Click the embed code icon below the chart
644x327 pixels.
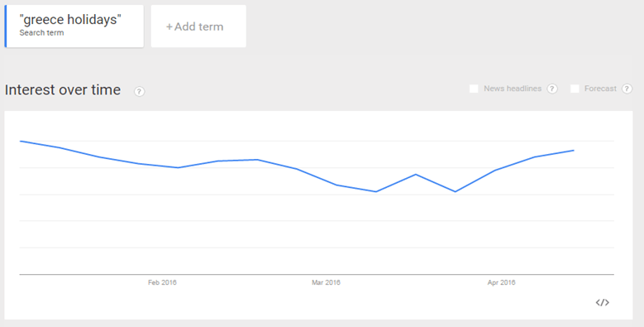pyautogui.click(x=602, y=303)
